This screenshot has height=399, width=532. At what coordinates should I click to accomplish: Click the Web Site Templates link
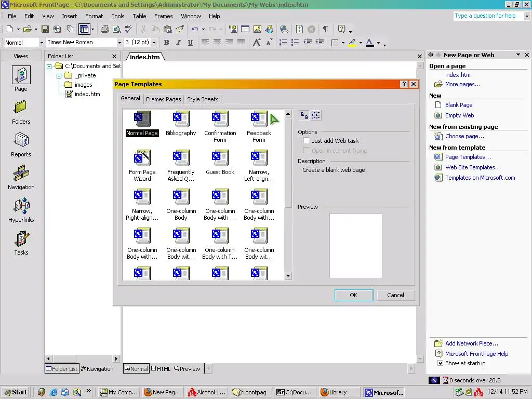pos(473,167)
